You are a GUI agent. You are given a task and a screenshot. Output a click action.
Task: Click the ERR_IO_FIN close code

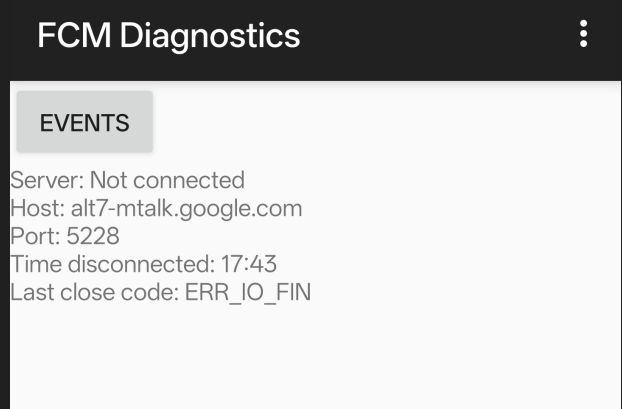[248, 293]
